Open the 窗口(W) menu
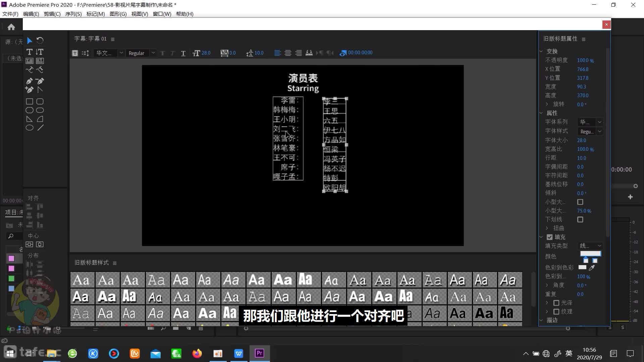 [x=162, y=14]
